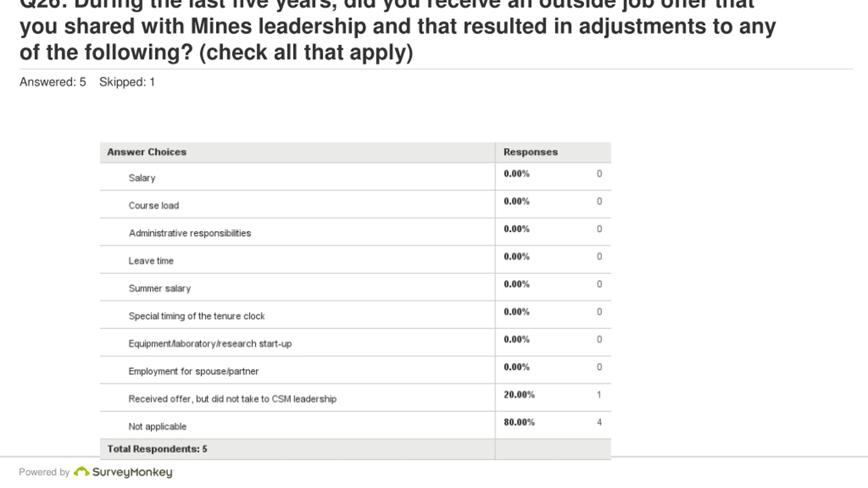The image size is (868, 488).
Task: Click the Not applicable answer row
Action: click(x=355, y=425)
